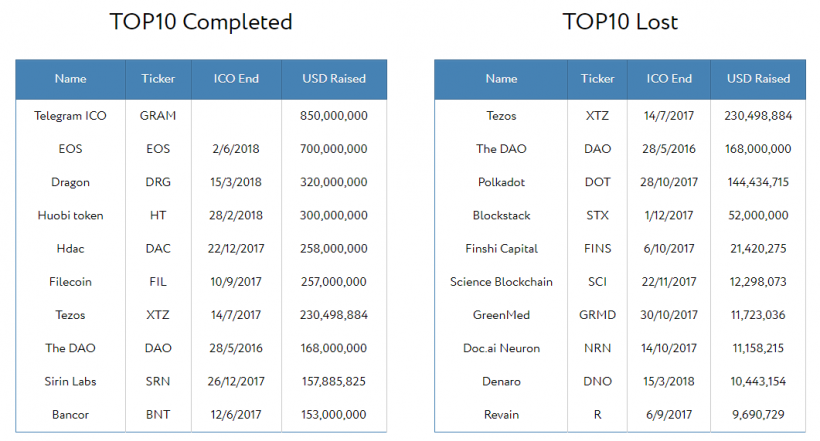Image resolution: width=820 pixels, height=441 pixels.
Task: Click the Name header in Lost table
Action: 501,79
